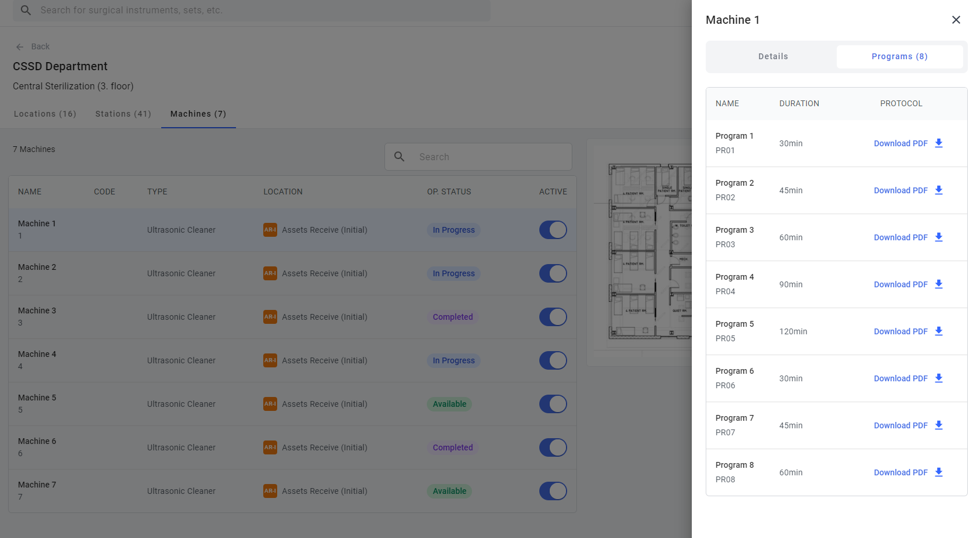
Task: Click Download PDF link for Program 6
Action: pos(901,378)
